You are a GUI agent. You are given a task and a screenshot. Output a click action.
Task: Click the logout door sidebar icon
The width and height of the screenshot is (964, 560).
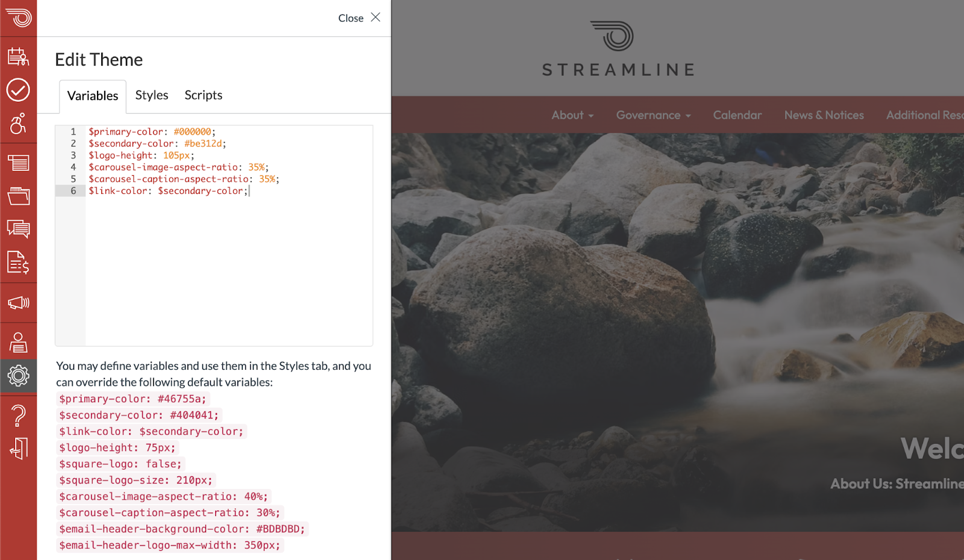click(x=18, y=449)
